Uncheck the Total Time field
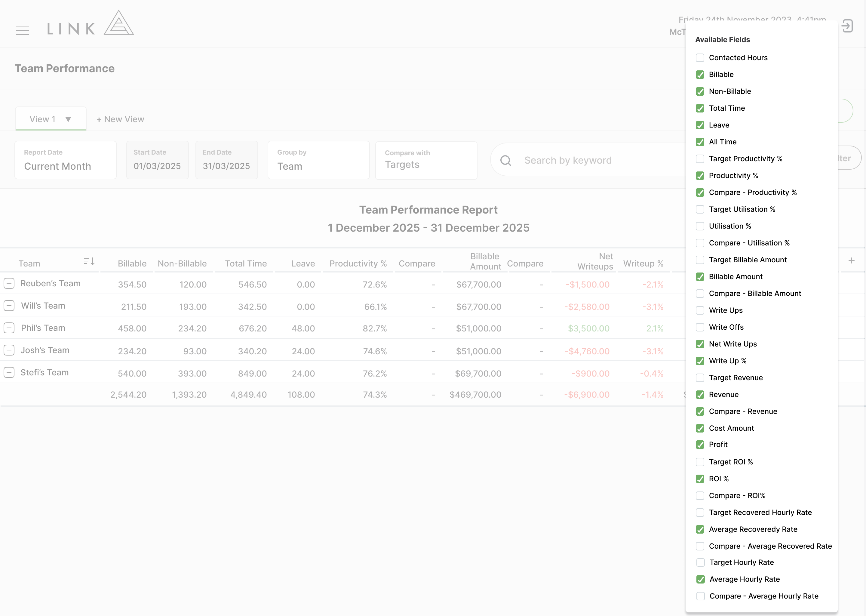 pyautogui.click(x=700, y=108)
